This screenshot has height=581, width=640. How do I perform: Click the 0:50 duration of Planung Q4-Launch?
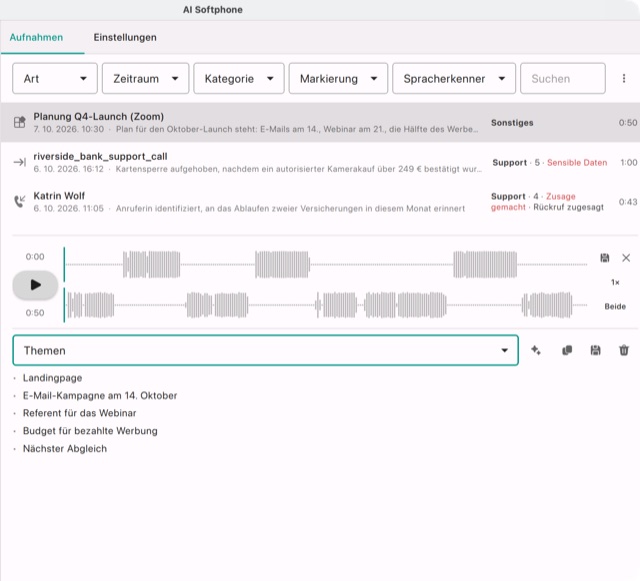(x=628, y=122)
